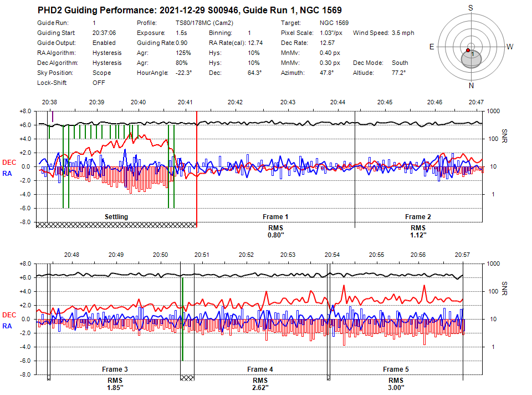Click the Sky Position value Scope
This screenshot has width=532, height=395.
pos(101,73)
